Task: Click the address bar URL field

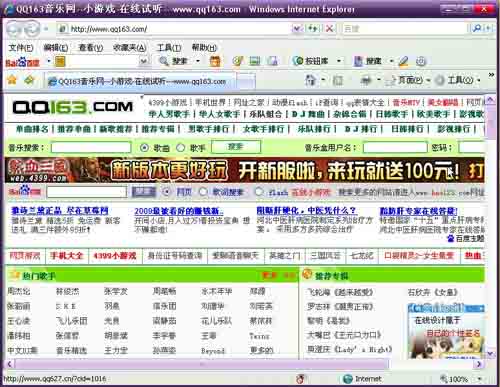Action: (x=173, y=29)
